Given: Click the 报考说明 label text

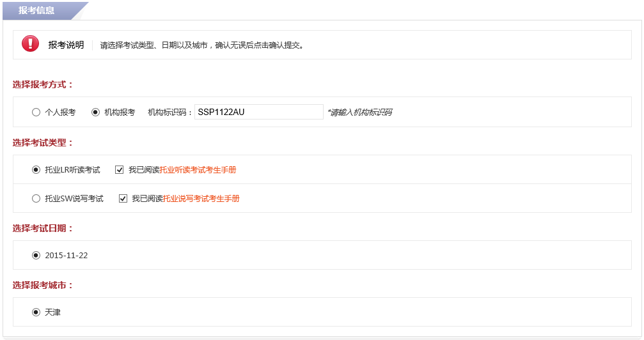Looking at the screenshot, I should click(x=66, y=45).
